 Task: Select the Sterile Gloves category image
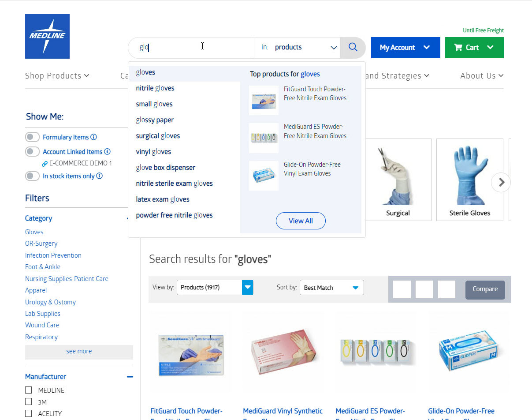470,175
